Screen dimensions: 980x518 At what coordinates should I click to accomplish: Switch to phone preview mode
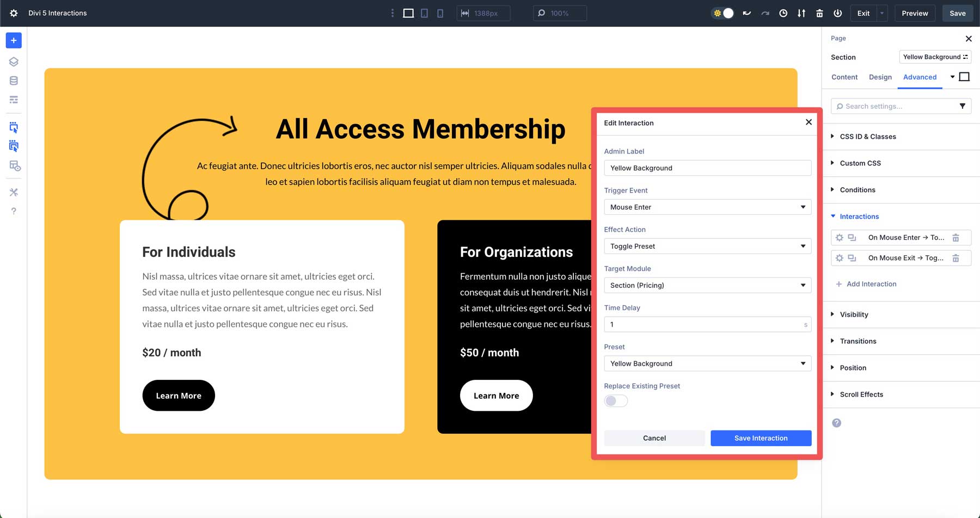(440, 13)
